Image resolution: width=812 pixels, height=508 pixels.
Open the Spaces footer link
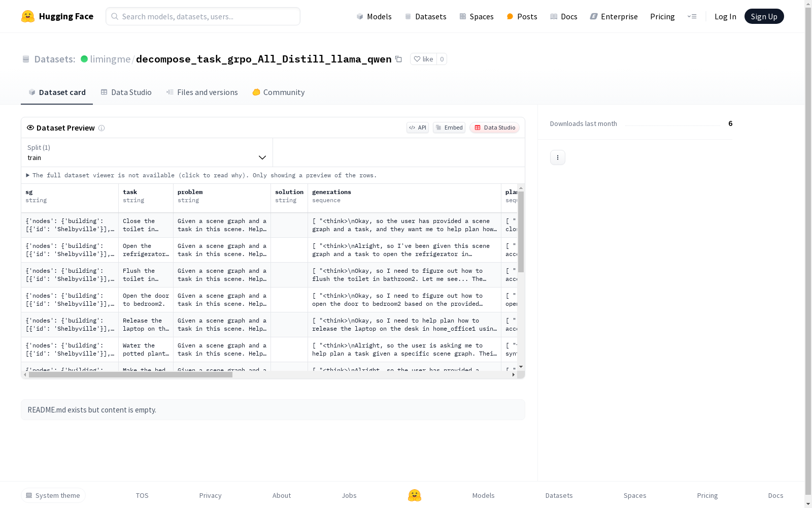(635, 495)
